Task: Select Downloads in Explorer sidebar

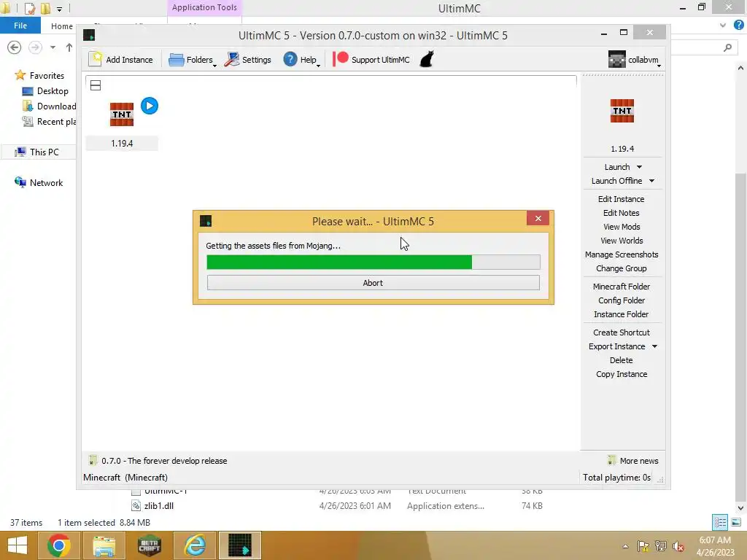Action: point(49,106)
